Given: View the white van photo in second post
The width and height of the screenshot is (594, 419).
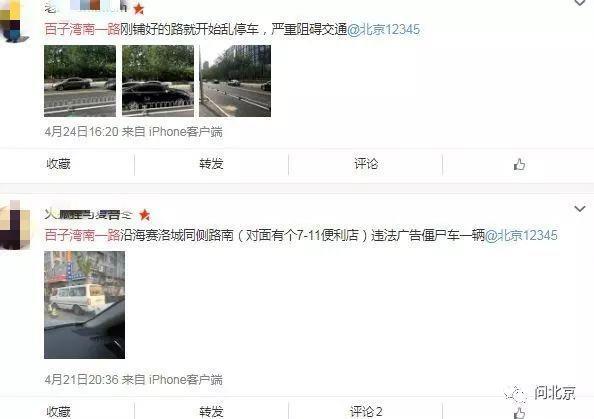Looking at the screenshot, I should click(x=84, y=305).
